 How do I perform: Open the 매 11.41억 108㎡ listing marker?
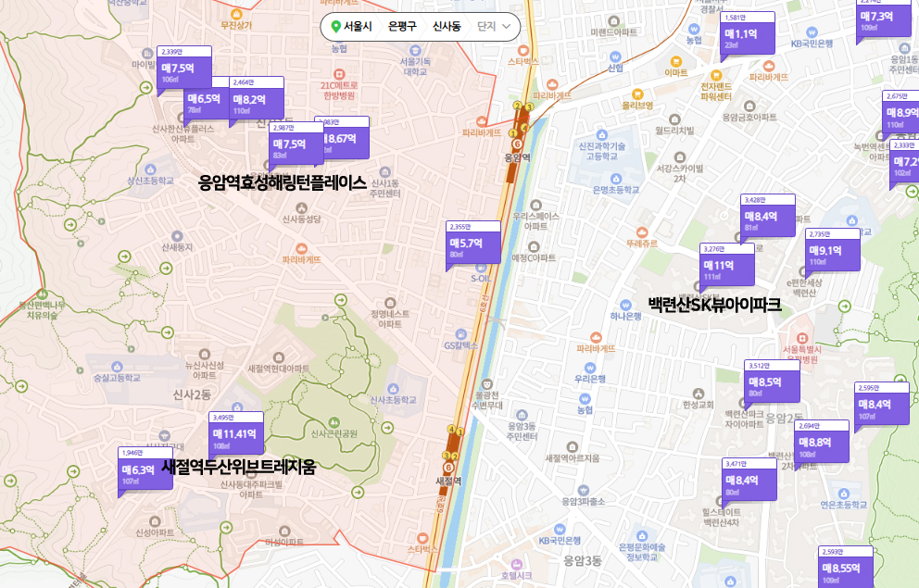(x=236, y=434)
